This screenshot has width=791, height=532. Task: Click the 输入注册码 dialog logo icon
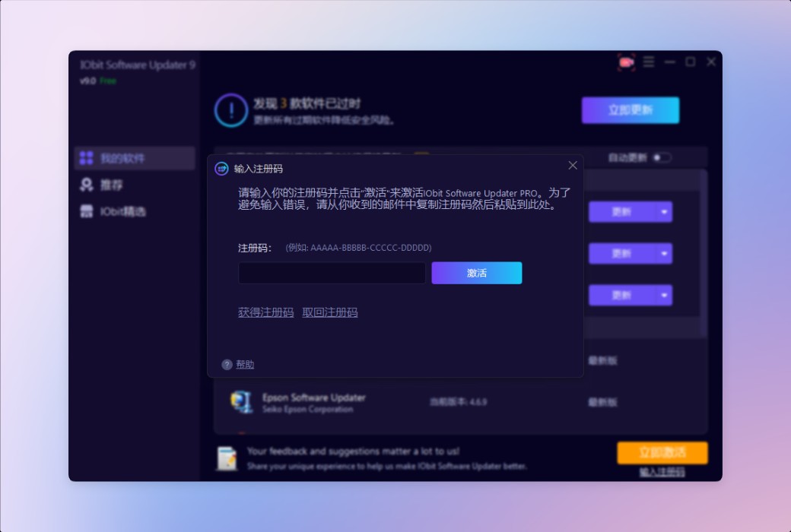tap(221, 169)
